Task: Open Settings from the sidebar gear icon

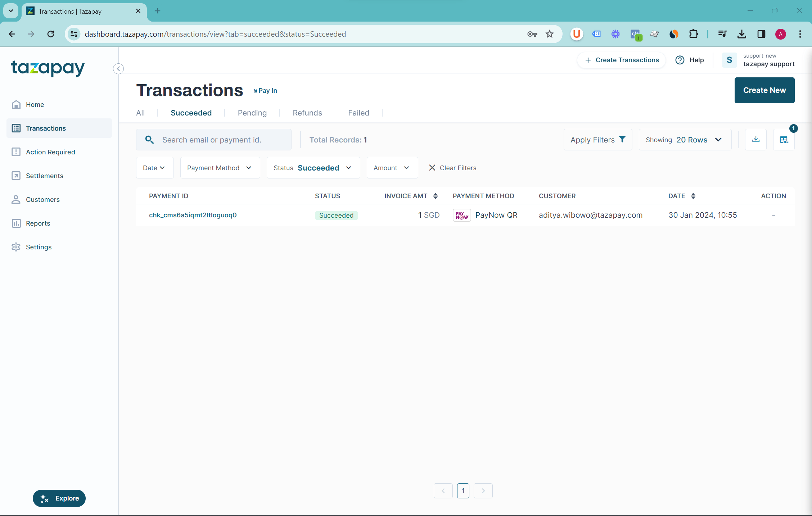Action: click(x=16, y=247)
